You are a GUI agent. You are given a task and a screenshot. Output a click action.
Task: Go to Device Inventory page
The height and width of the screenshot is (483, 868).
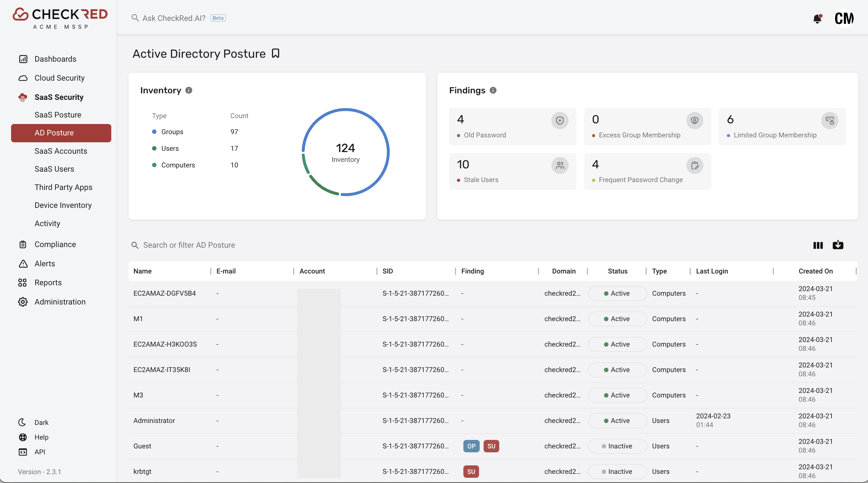pyautogui.click(x=63, y=205)
